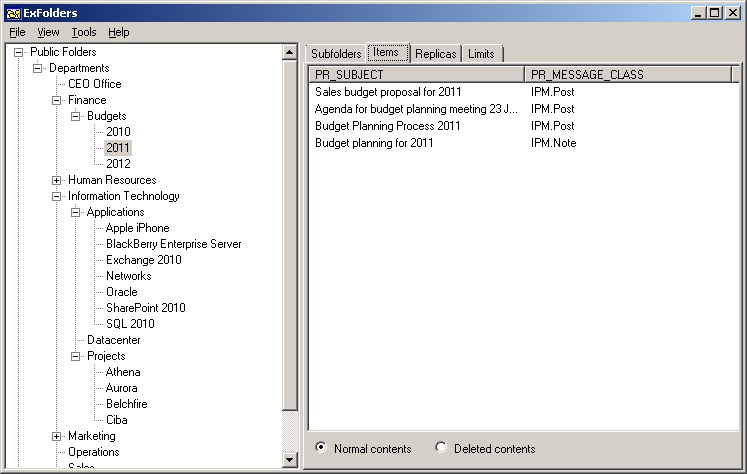The image size is (747, 474).
Task: Click the tree scrollbar down arrow
Action: [x=290, y=460]
